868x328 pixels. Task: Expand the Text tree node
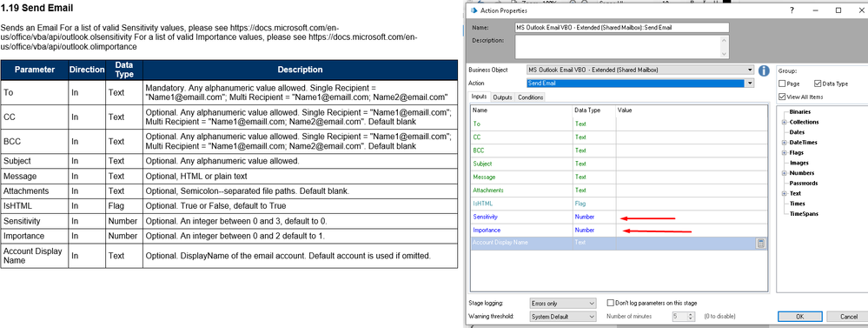784,194
